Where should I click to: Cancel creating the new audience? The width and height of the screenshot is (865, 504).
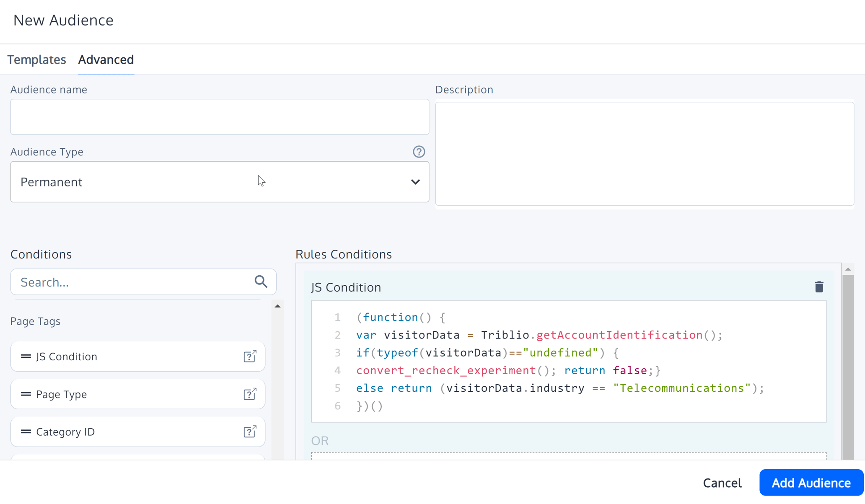click(x=722, y=482)
